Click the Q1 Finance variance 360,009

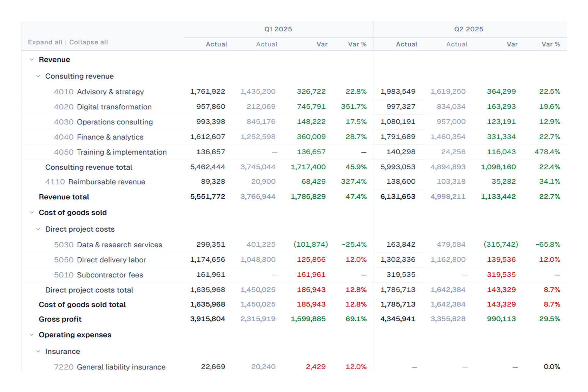pyautogui.click(x=311, y=137)
